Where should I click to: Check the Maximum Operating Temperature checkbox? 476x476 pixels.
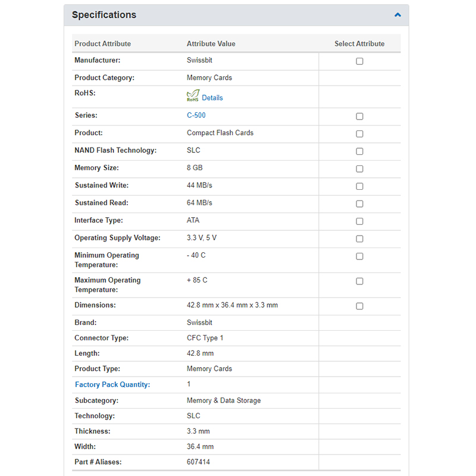click(359, 281)
